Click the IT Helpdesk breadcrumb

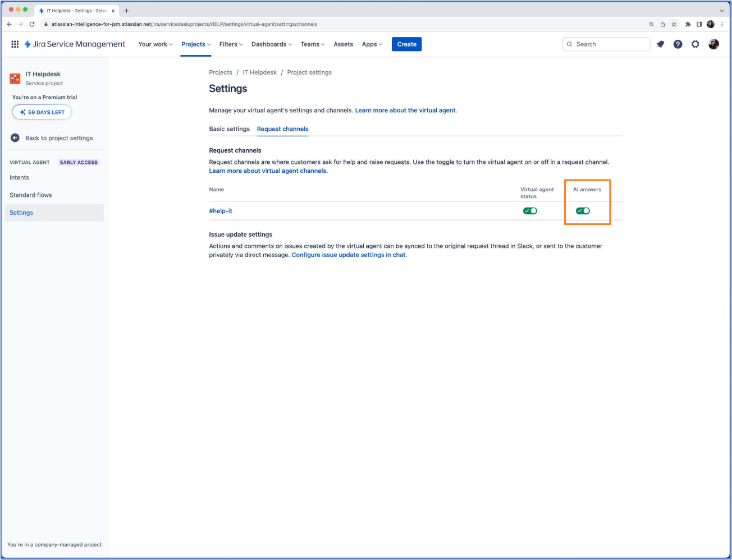pyautogui.click(x=259, y=72)
